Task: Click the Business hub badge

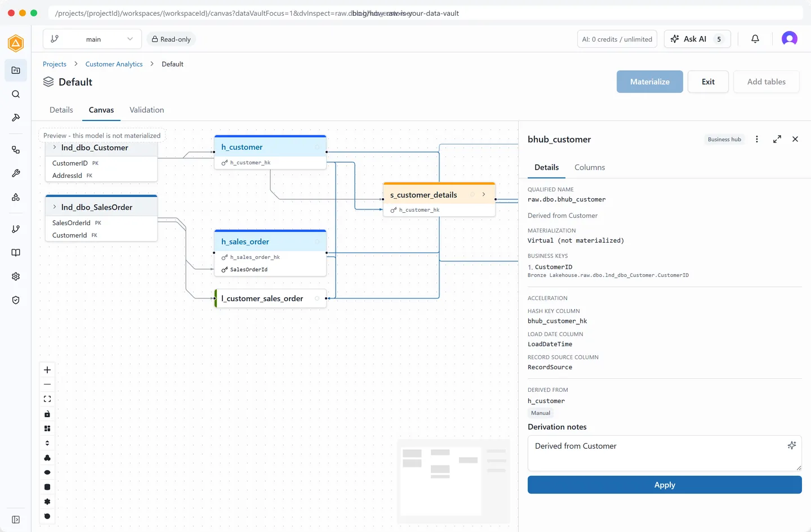Action: 724,139
